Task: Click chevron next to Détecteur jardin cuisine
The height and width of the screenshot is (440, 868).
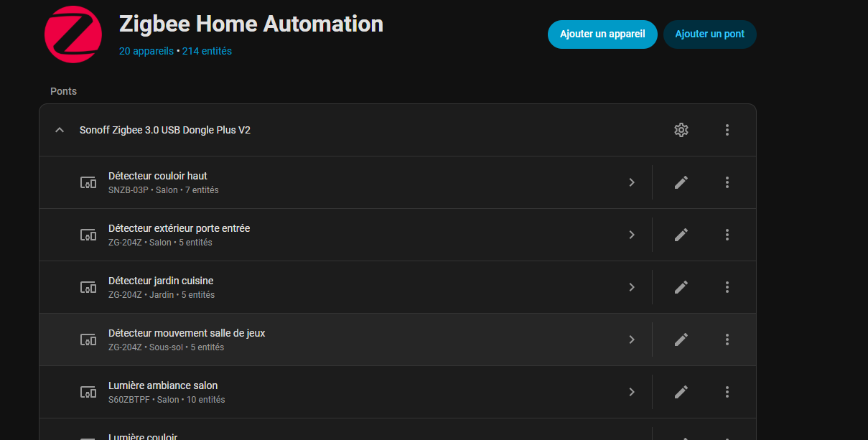Action: [x=632, y=287]
